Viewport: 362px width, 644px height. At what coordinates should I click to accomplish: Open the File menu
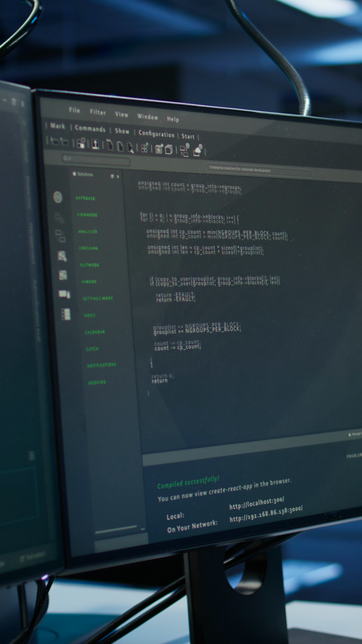[x=74, y=110]
